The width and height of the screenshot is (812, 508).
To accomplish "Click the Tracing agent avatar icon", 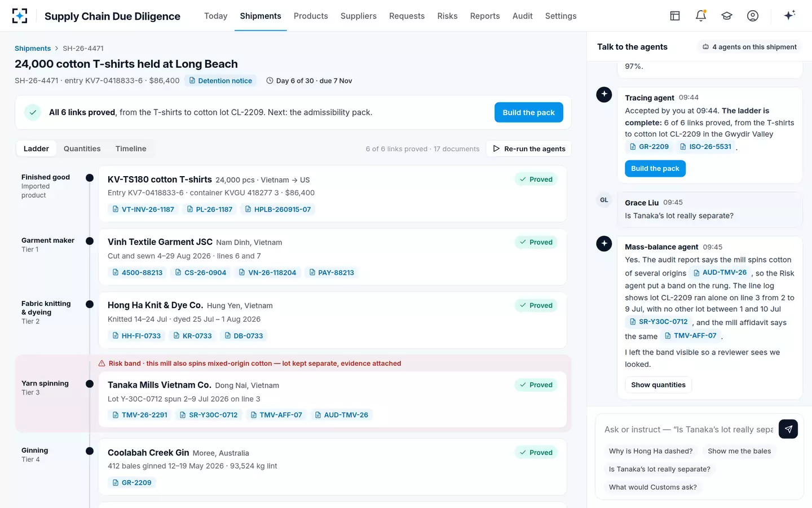I will tap(604, 95).
